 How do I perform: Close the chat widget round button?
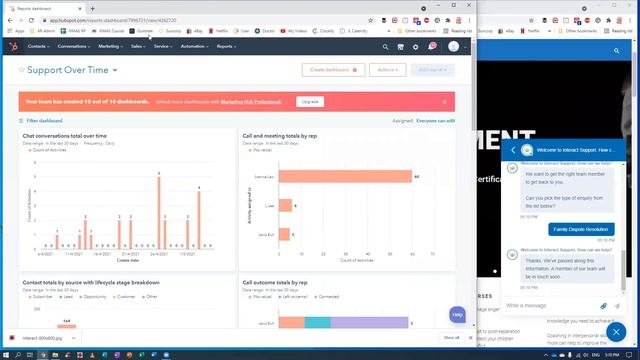616,332
